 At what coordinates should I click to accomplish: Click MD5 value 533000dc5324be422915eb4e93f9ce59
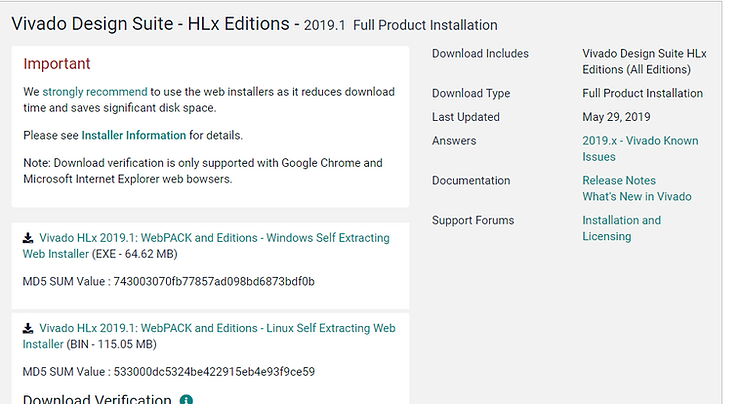click(x=214, y=372)
